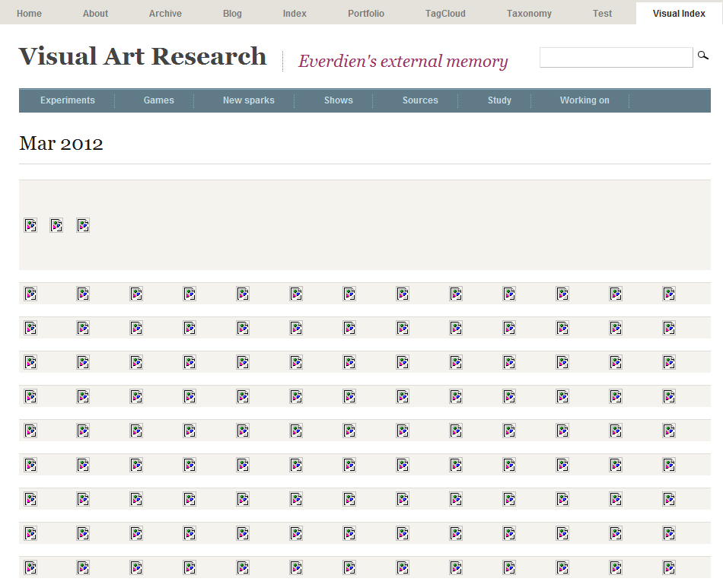This screenshot has height=588, width=723.
Task: Open the New sparks category
Action: (x=249, y=100)
